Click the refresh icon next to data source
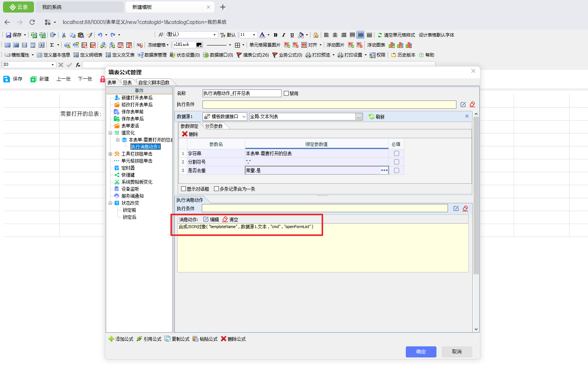 point(371,117)
